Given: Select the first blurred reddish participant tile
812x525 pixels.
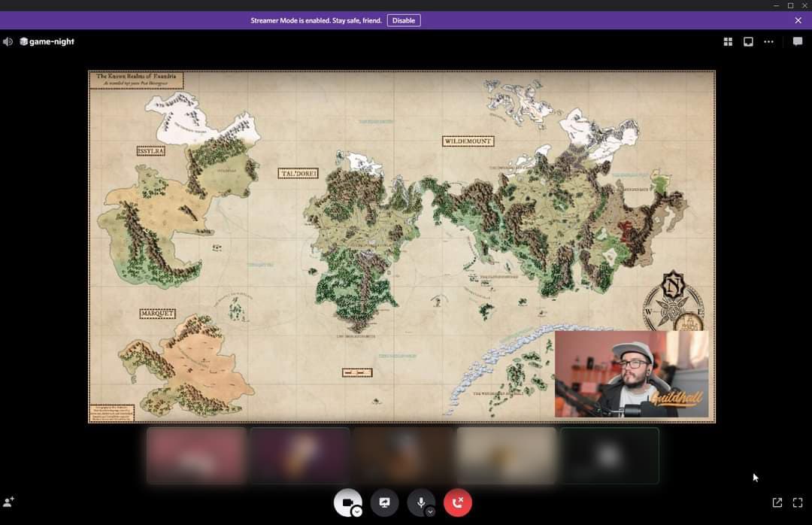Looking at the screenshot, I should point(196,456).
